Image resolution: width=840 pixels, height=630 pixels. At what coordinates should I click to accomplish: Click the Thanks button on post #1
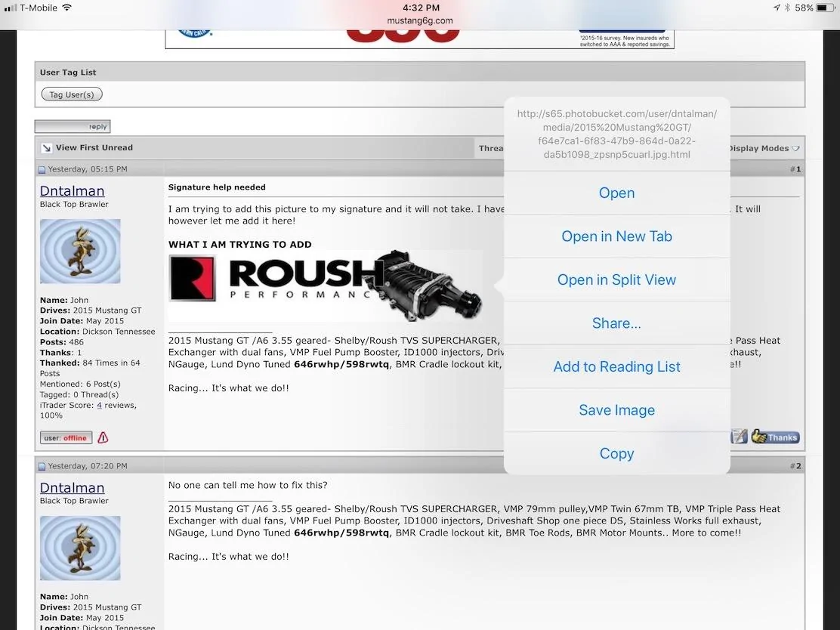pos(775,437)
